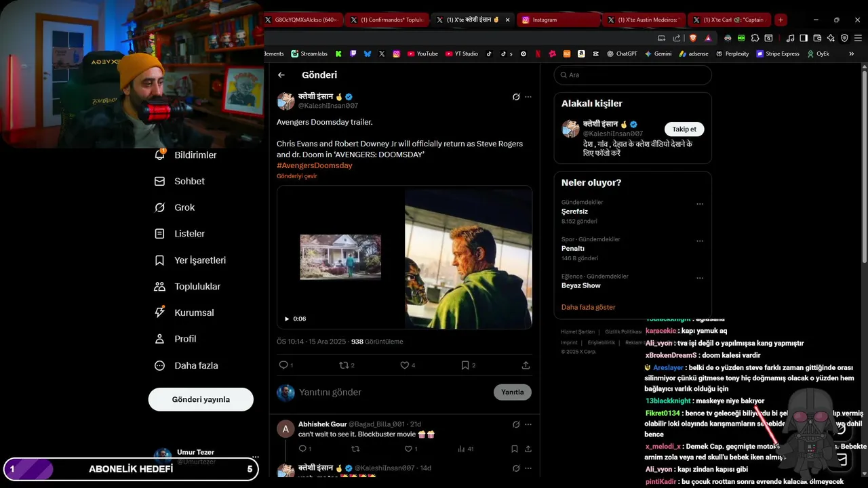Viewport: 868px width, 488px height.
Task: Open the adsense bookmark
Action: (x=694, y=54)
